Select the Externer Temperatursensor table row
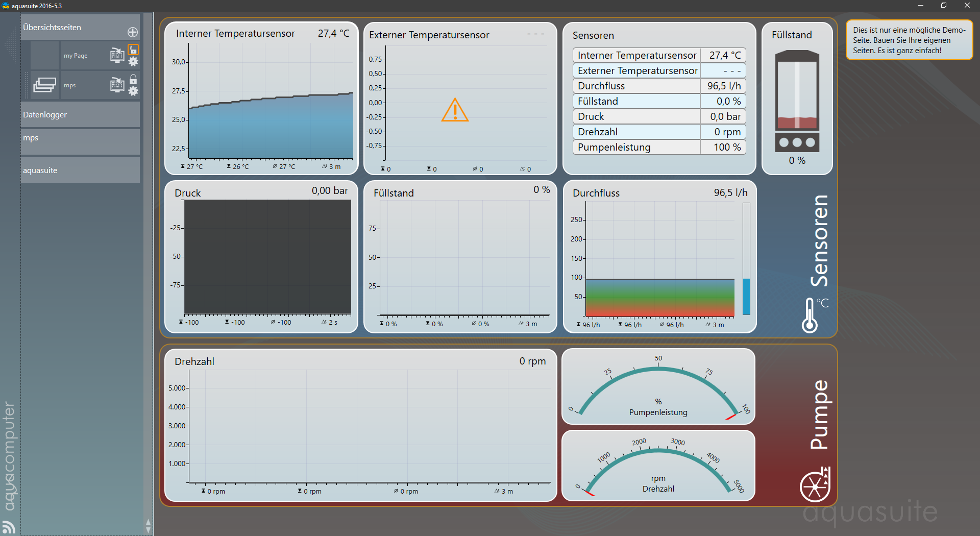Viewport: 980px width, 536px height. (659, 70)
